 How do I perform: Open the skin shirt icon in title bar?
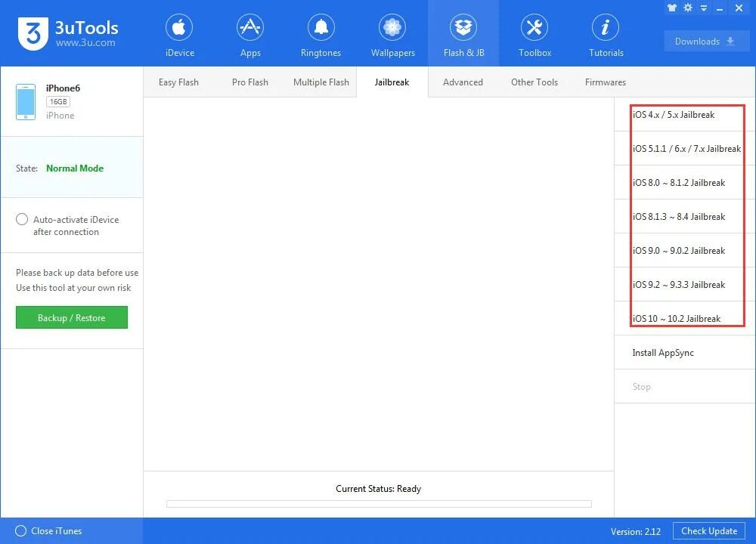point(671,8)
